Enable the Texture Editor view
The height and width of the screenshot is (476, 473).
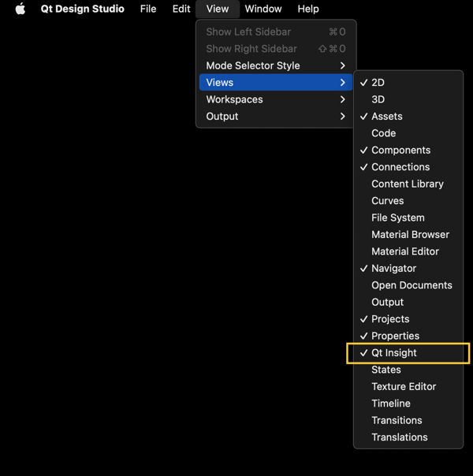(404, 387)
